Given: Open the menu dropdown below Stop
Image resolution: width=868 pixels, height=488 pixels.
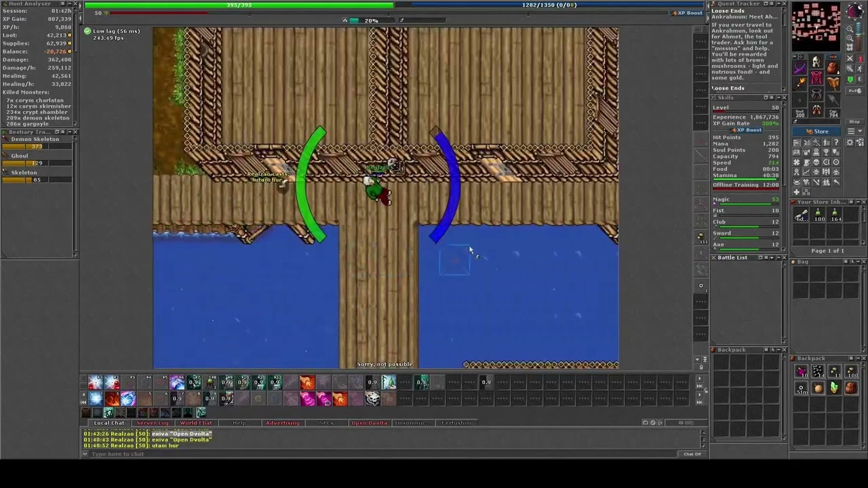Looking at the screenshot, I should pos(855,131).
